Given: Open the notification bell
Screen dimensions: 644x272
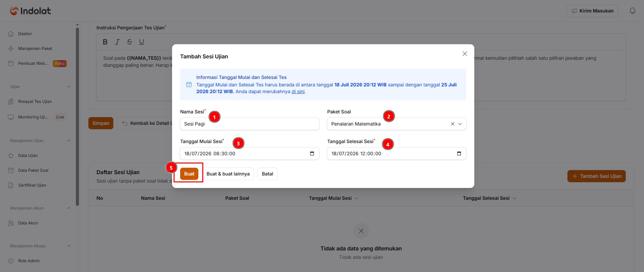Looking at the screenshot, I should coord(633,11).
